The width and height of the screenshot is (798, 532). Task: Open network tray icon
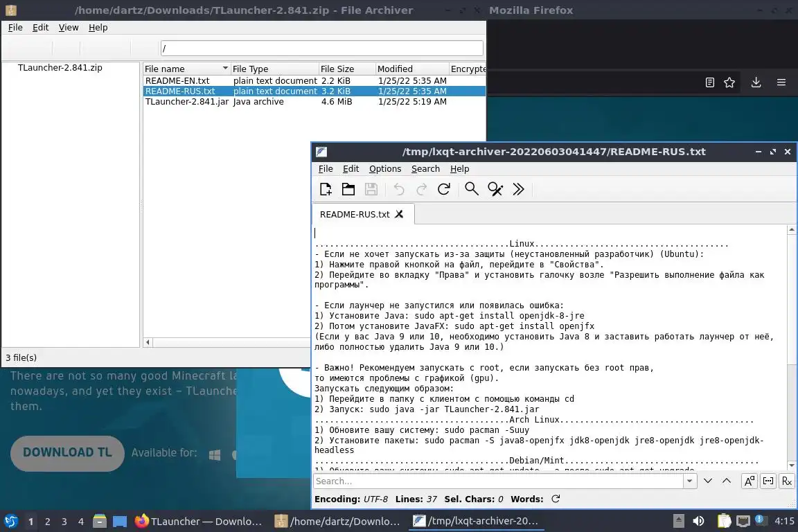(743, 522)
